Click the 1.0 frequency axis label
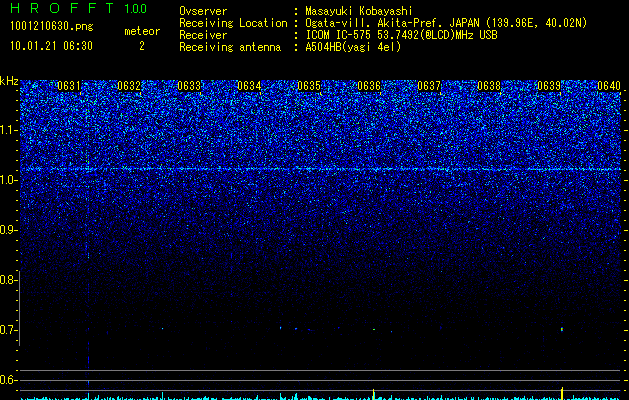 (x=8, y=180)
